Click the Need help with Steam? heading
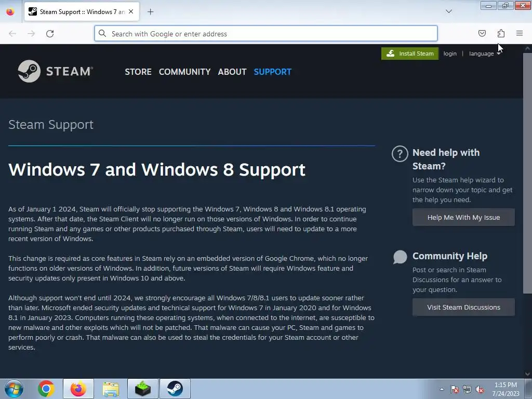The height and width of the screenshot is (399, 532). [x=446, y=159]
